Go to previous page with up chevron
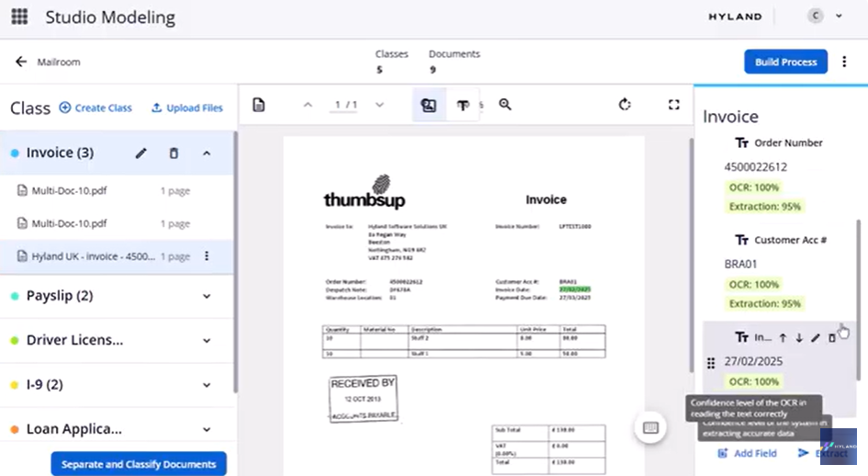The image size is (868, 476). 308,105
